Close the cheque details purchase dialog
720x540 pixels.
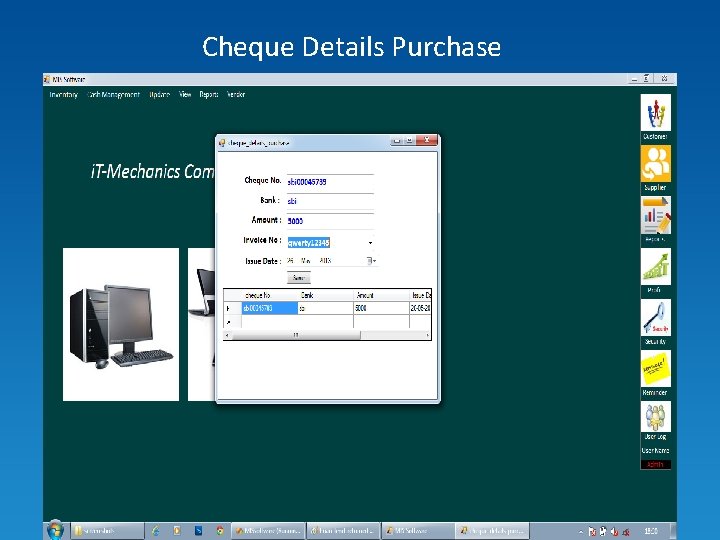(427, 140)
